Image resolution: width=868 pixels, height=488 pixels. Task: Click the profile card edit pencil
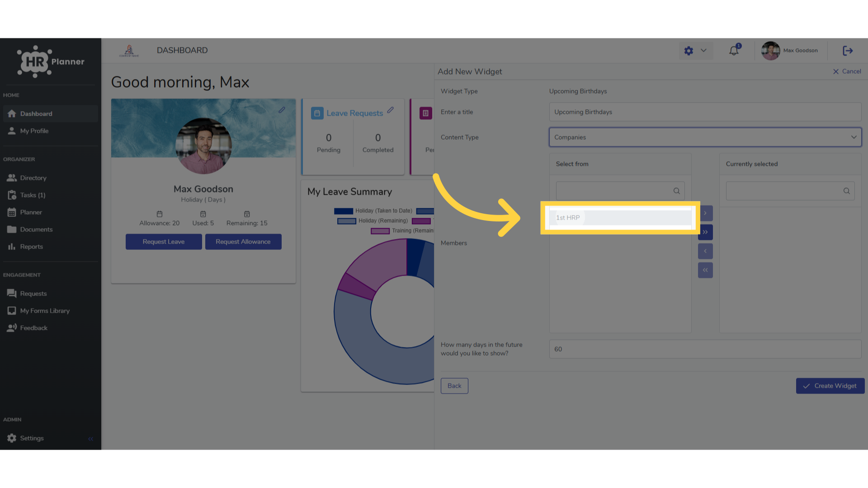(x=282, y=110)
